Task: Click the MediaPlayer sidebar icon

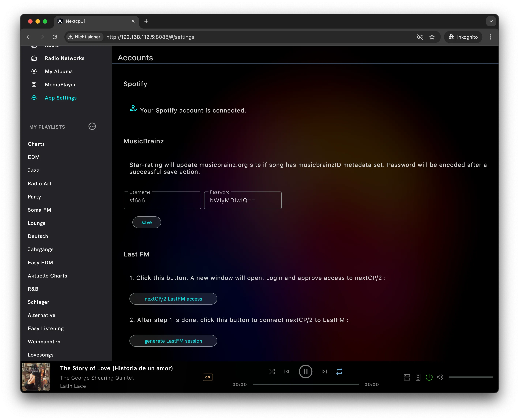Action: (34, 85)
